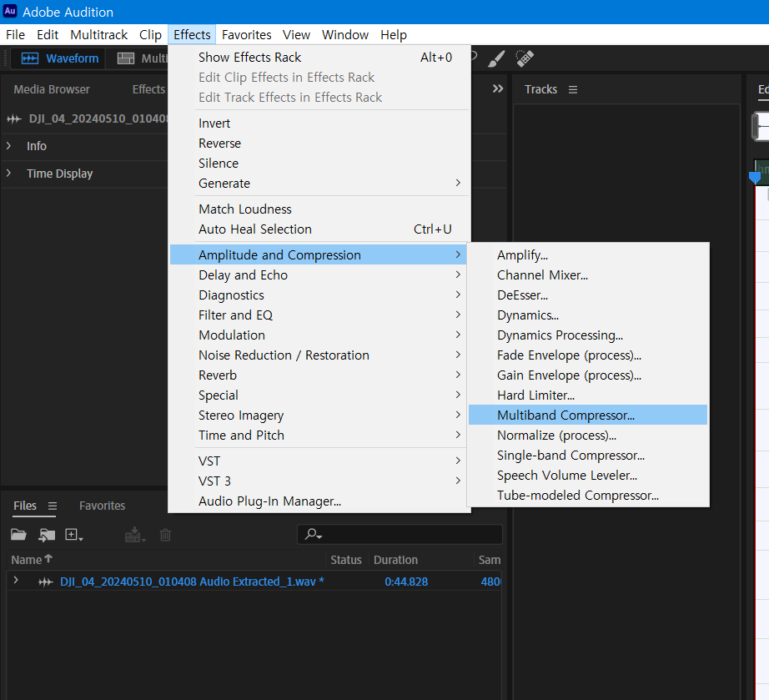Open the Reverb submenu
This screenshot has width=769, height=700.
pos(319,375)
